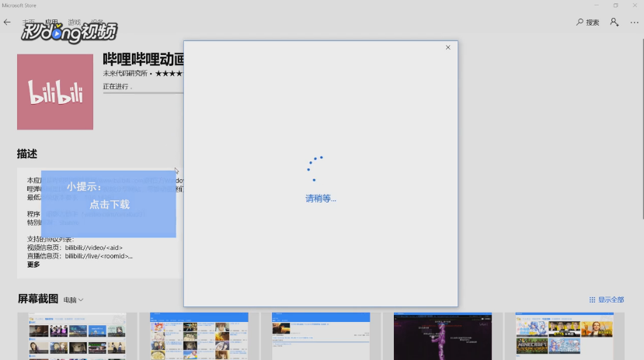Open the third screenshot thumbnail
This screenshot has width=644, height=360.
point(321,336)
